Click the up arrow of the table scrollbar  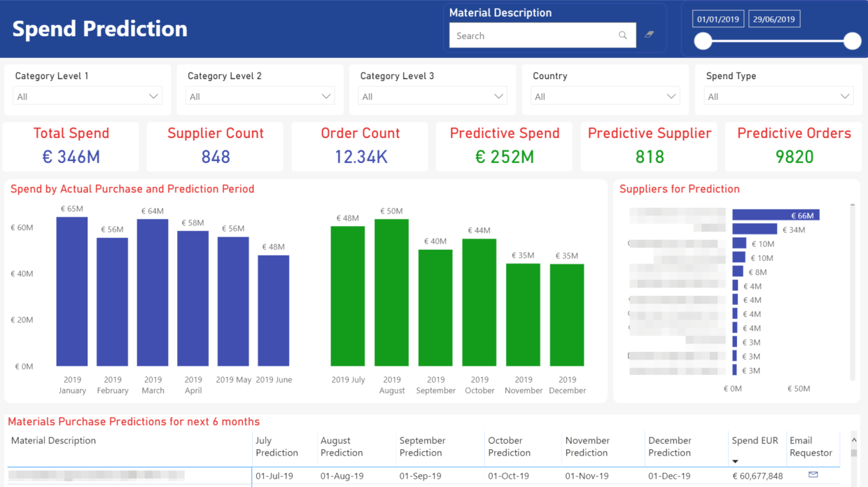(x=853, y=441)
